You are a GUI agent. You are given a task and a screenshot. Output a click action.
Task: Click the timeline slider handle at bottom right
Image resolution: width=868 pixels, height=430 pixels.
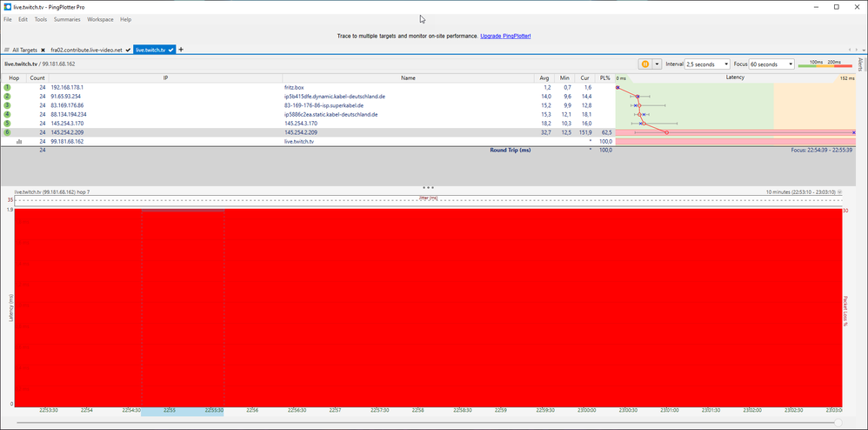pos(838,423)
